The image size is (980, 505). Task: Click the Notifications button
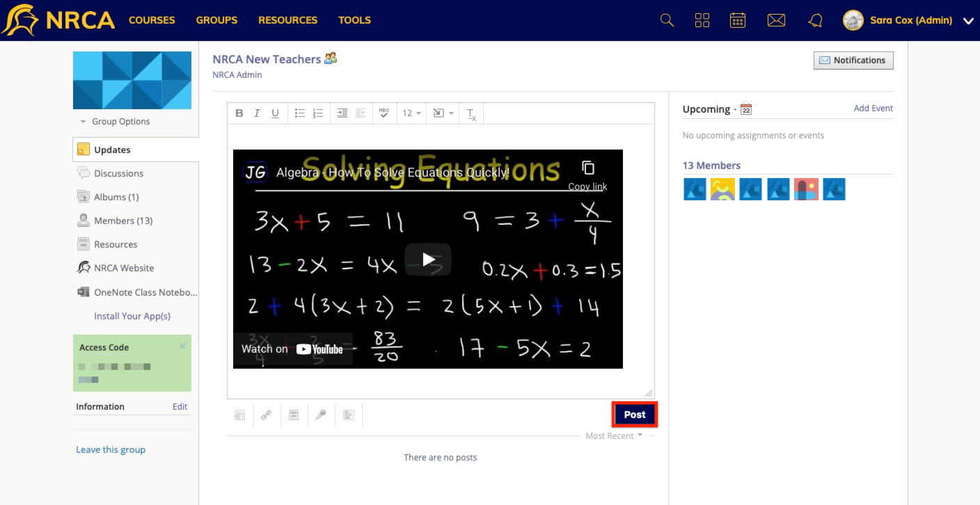point(853,61)
